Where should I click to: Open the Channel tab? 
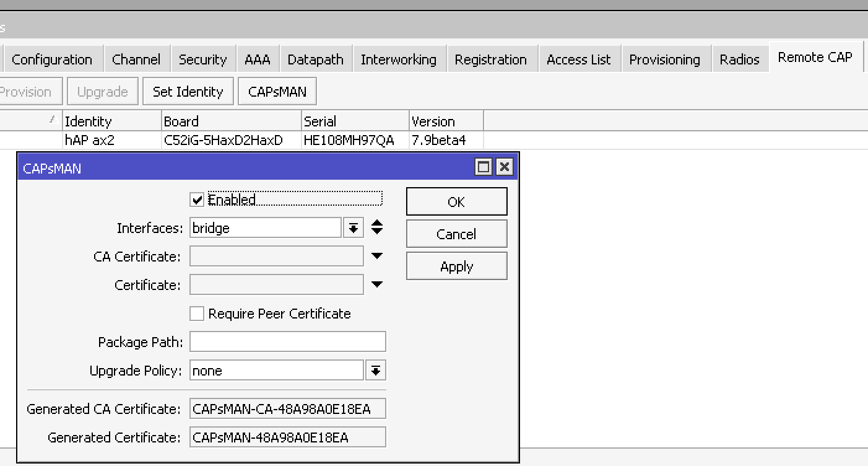click(136, 59)
